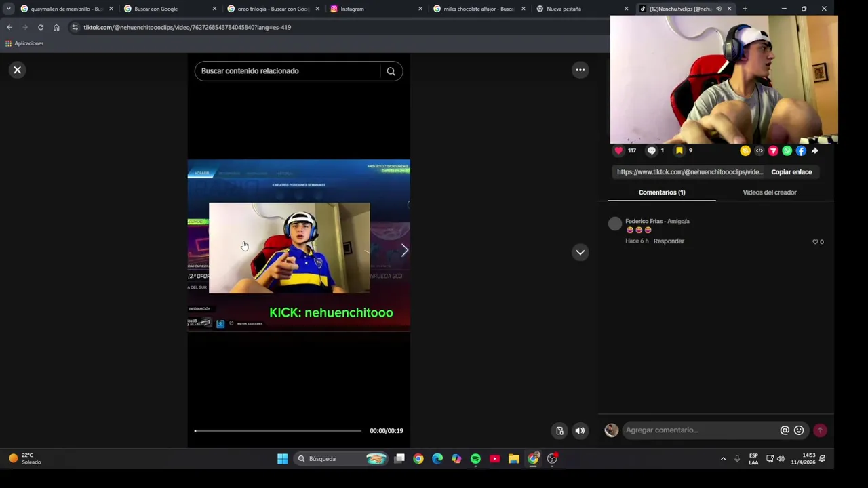Click the red post comment button
868x488 pixels.
[x=820, y=430]
